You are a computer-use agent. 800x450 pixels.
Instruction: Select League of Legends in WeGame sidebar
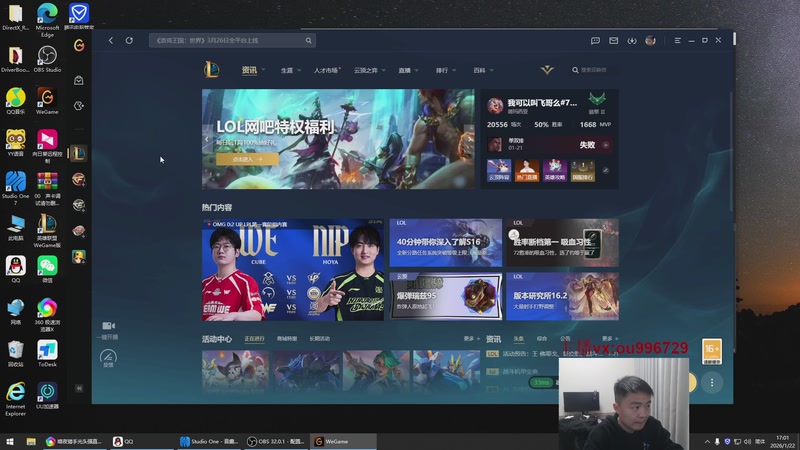point(78,153)
